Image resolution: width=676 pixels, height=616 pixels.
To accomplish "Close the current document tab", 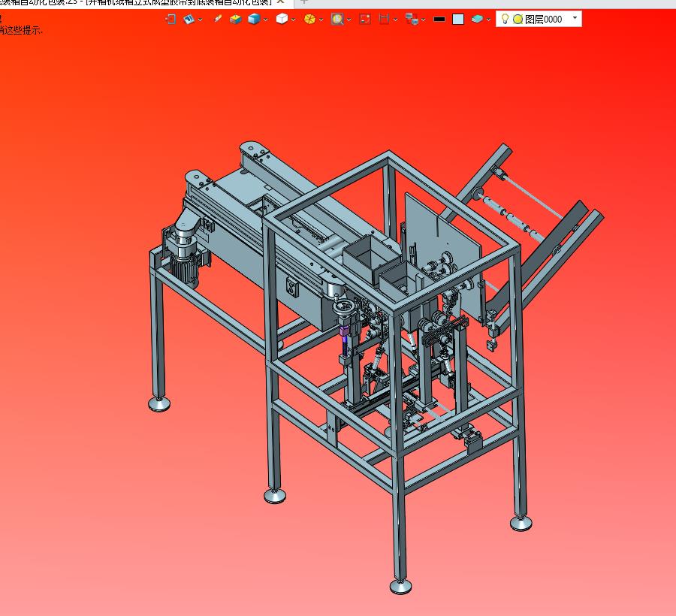I will pos(280,2).
